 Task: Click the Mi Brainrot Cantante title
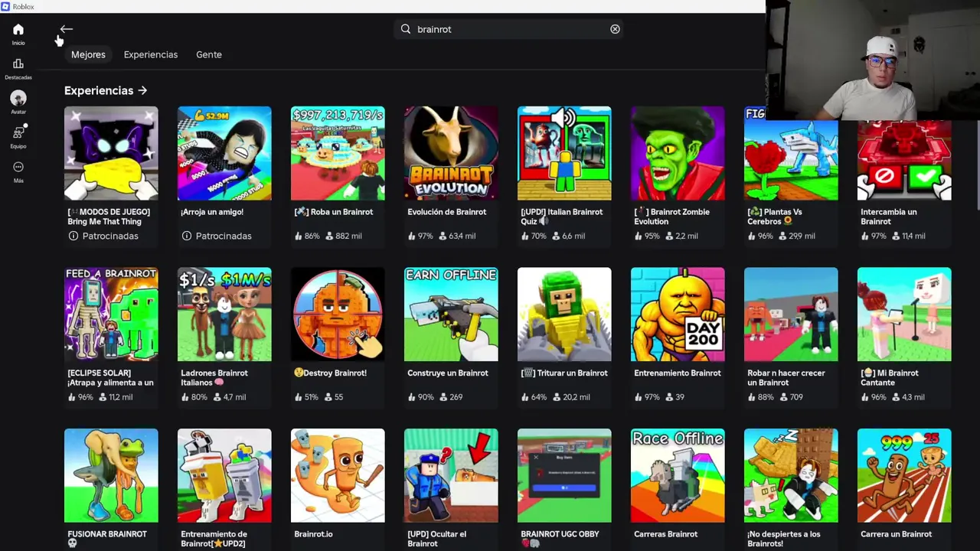coord(890,377)
